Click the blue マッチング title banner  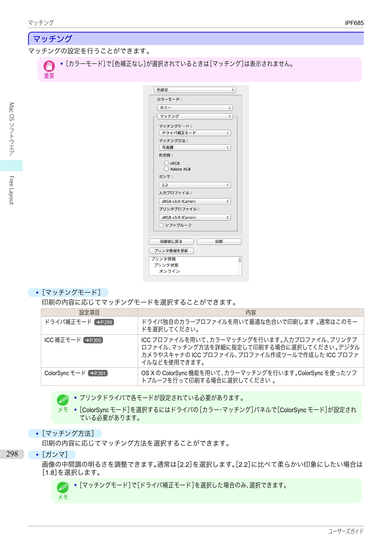click(x=196, y=39)
